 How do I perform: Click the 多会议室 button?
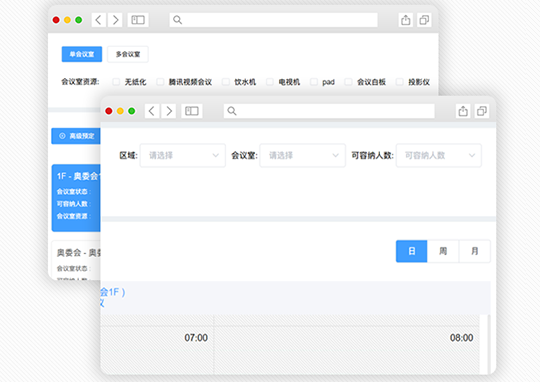(128, 54)
